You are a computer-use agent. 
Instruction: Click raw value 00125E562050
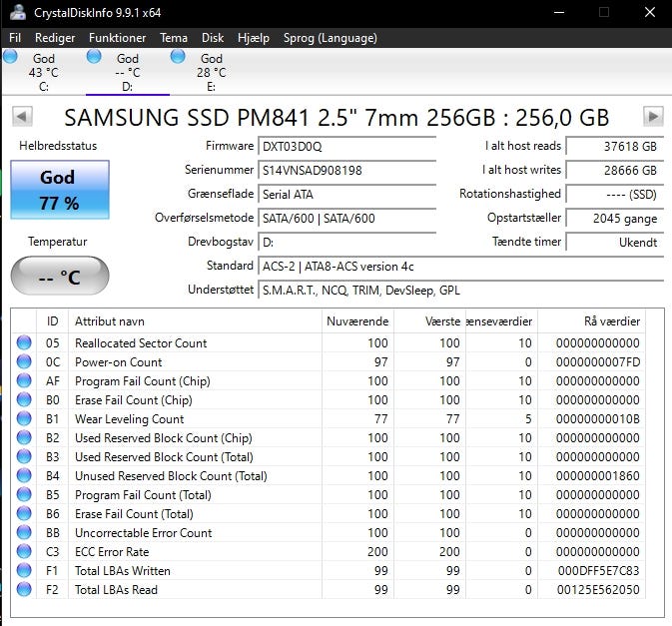(598, 590)
